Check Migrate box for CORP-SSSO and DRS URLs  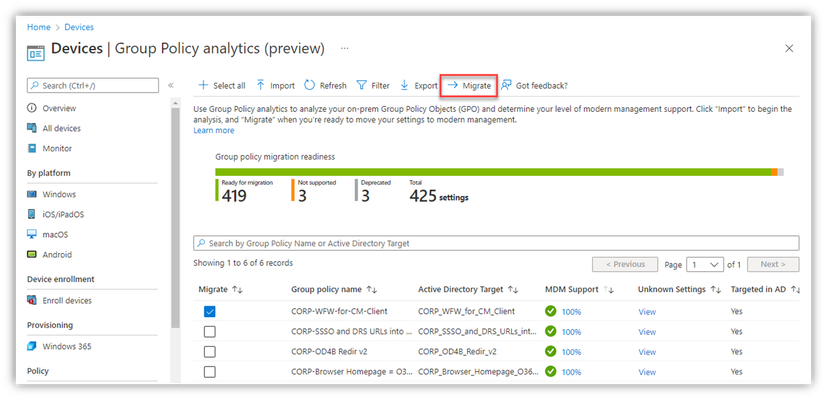210,332
